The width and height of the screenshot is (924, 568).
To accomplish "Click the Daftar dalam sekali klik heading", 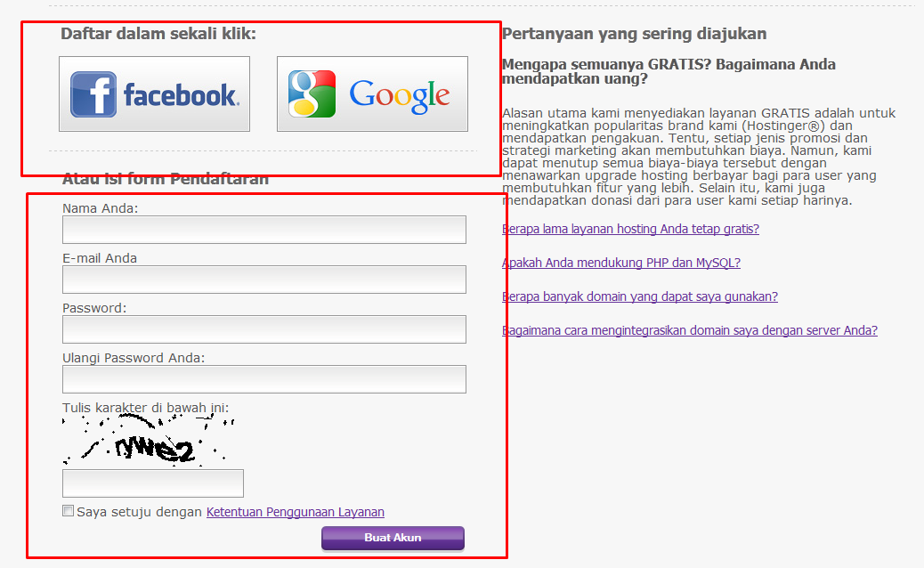I will [x=158, y=34].
